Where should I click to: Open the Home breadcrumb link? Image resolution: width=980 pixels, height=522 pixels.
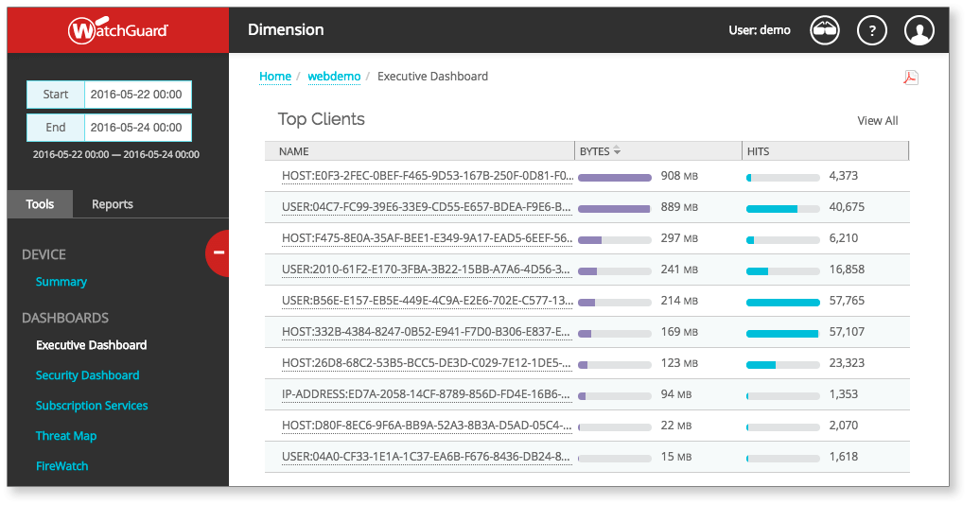pyautogui.click(x=275, y=77)
